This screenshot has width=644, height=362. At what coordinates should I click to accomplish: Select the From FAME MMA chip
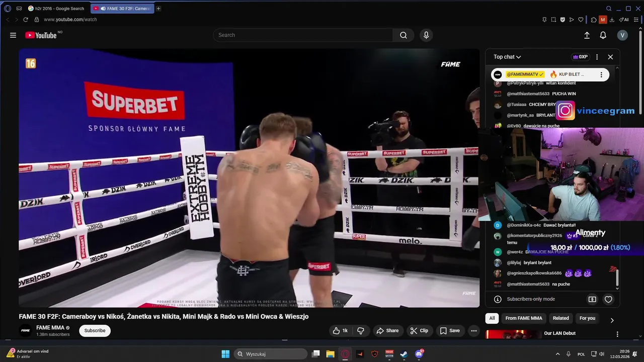[524, 318]
